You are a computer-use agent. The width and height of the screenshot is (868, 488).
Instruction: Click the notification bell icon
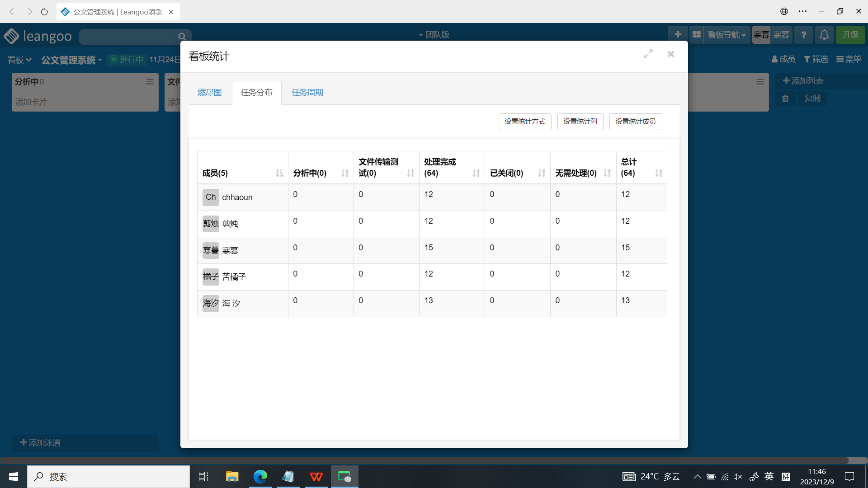point(824,35)
